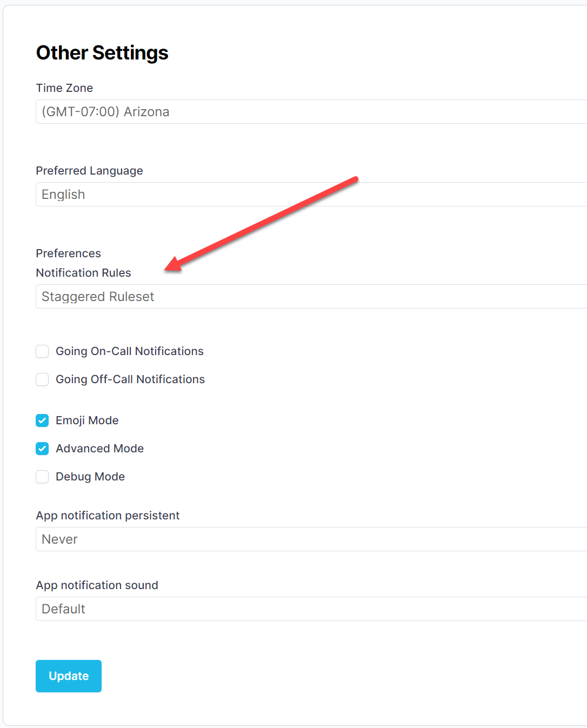Click the "Other Settings" heading

tap(102, 53)
